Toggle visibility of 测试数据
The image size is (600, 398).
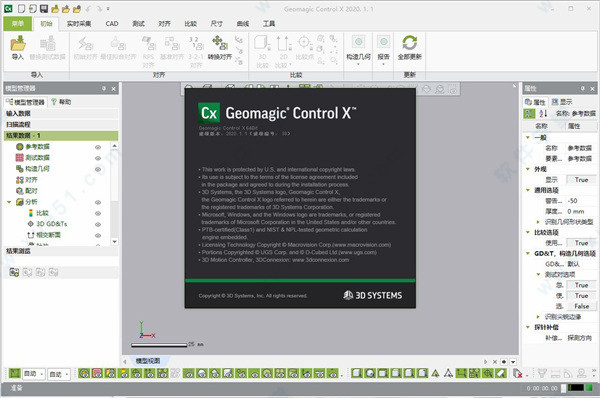tap(98, 158)
